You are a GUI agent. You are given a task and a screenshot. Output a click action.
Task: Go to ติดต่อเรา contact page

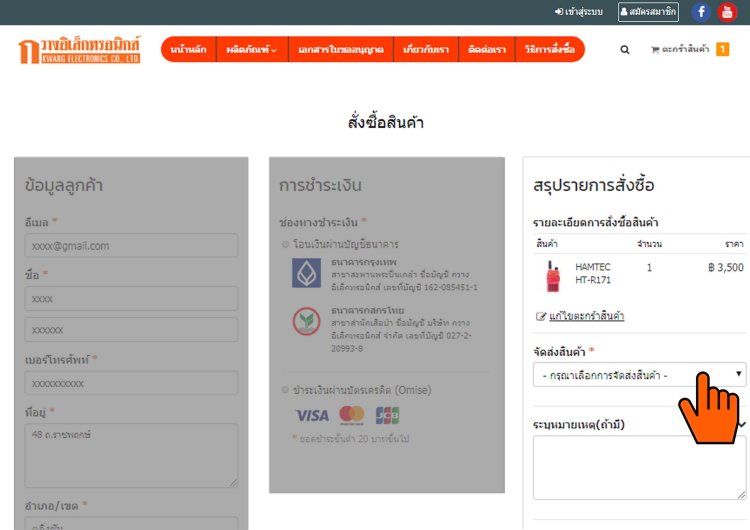[x=488, y=49]
